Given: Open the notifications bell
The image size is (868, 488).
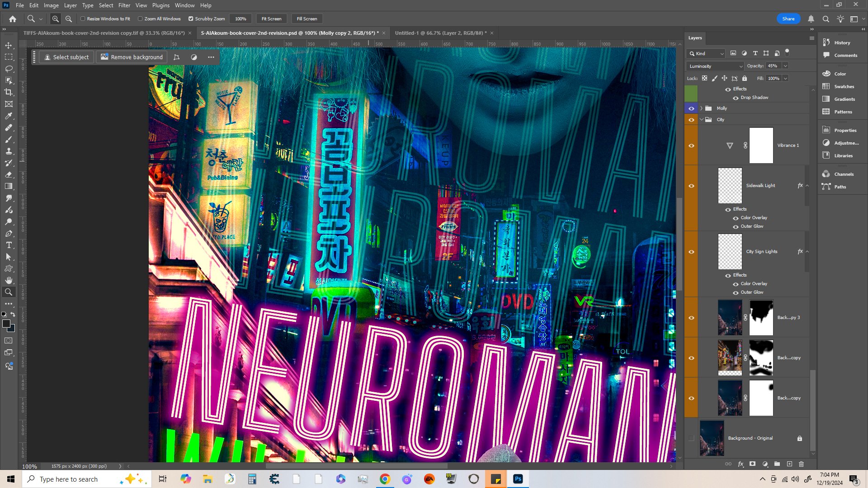Looking at the screenshot, I should point(811,19).
